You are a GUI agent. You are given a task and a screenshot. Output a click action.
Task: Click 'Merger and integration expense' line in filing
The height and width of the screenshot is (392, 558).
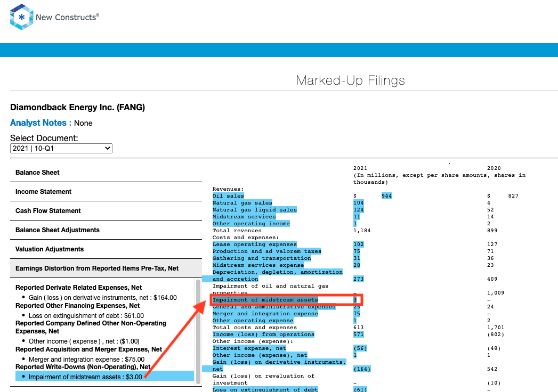click(x=265, y=314)
